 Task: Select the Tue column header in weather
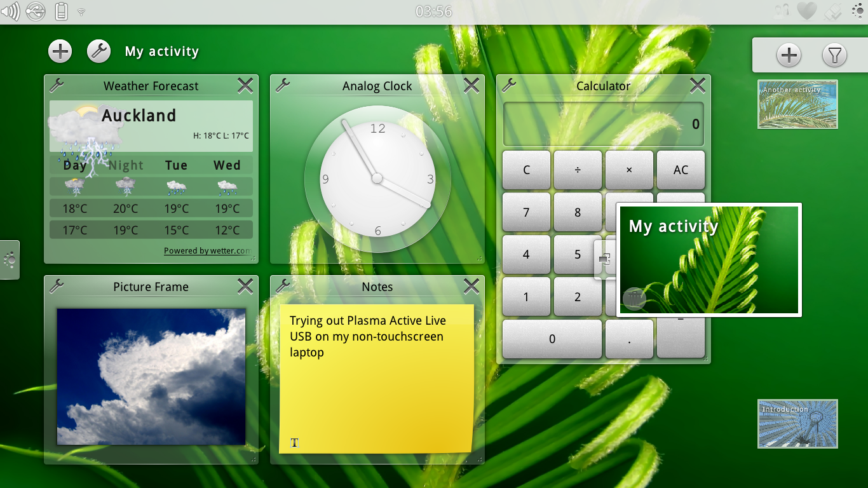coord(177,165)
